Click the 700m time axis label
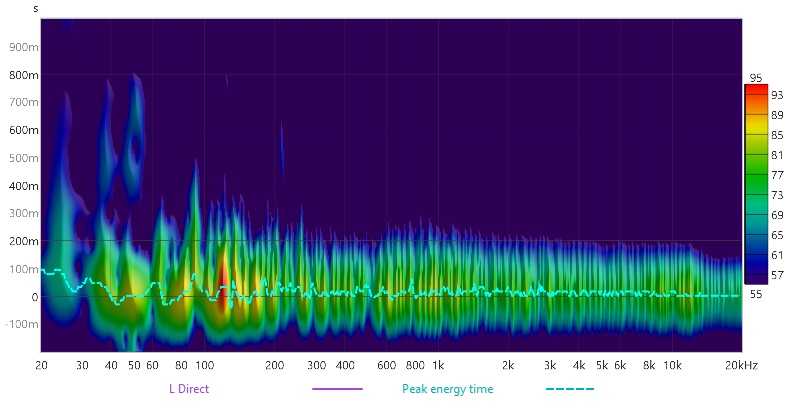The image size is (800, 404). pos(23,103)
